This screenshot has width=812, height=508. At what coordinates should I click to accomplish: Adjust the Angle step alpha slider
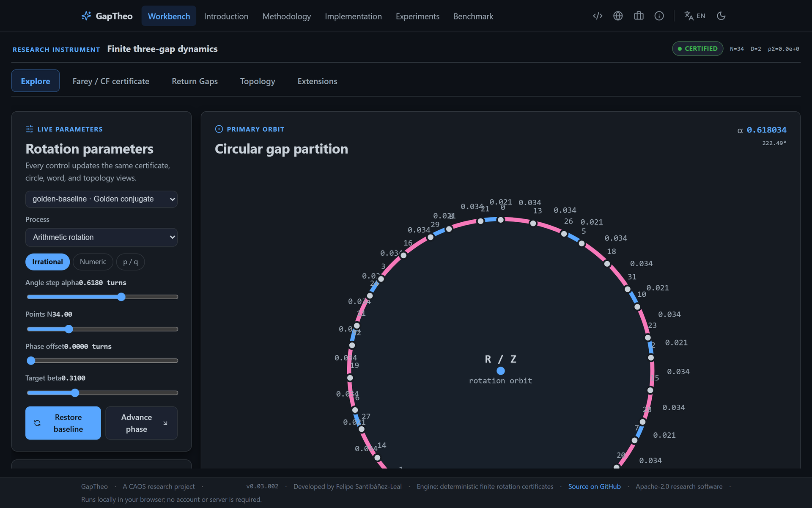[x=102, y=297]
